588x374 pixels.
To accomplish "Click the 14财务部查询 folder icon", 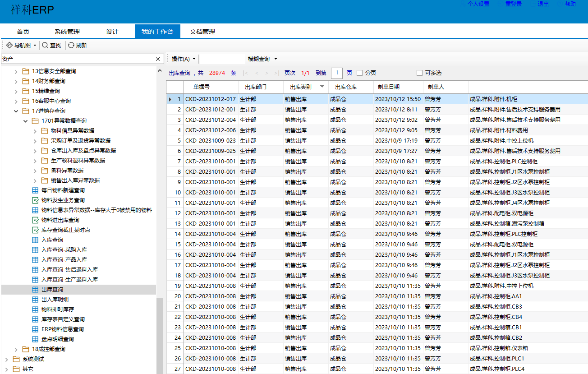I will [x=26, y=81].
